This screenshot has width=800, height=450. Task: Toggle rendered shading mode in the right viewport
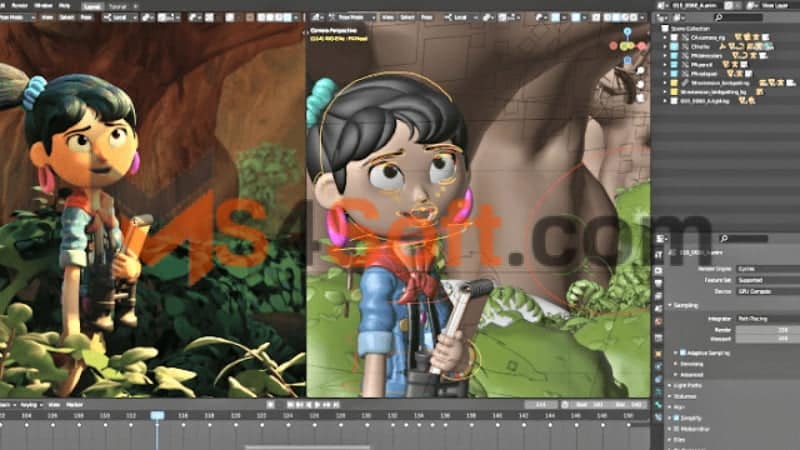tap(634, 17)
